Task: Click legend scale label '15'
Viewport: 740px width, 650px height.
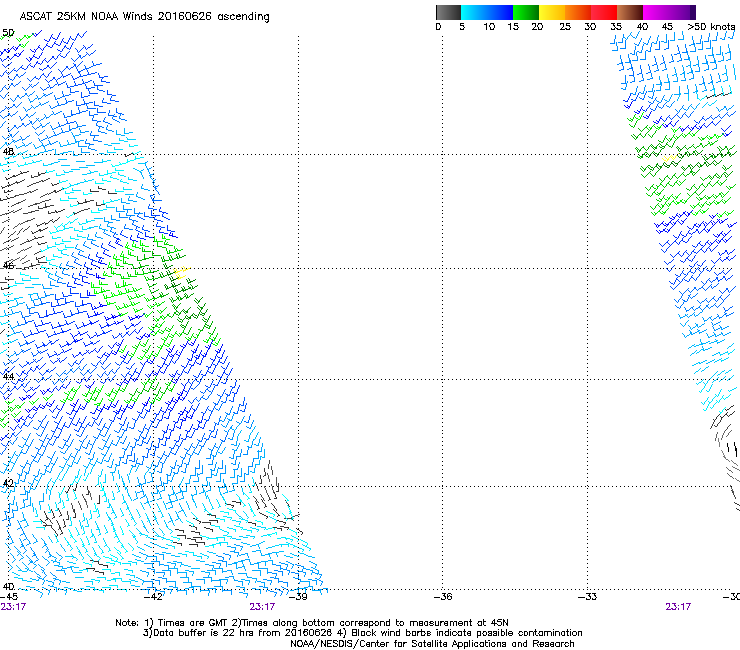Action: pos(513,27)
